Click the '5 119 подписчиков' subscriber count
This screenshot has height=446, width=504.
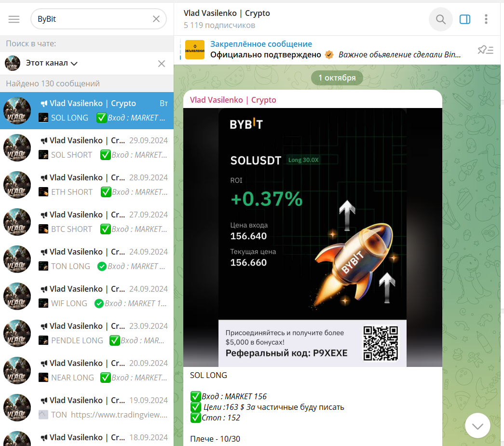pos(219,25)
